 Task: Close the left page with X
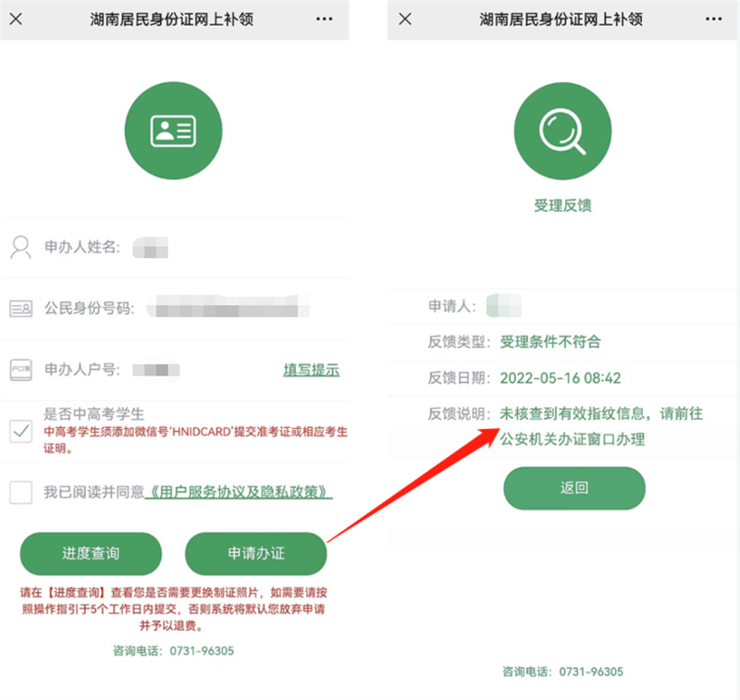[16, 18]
